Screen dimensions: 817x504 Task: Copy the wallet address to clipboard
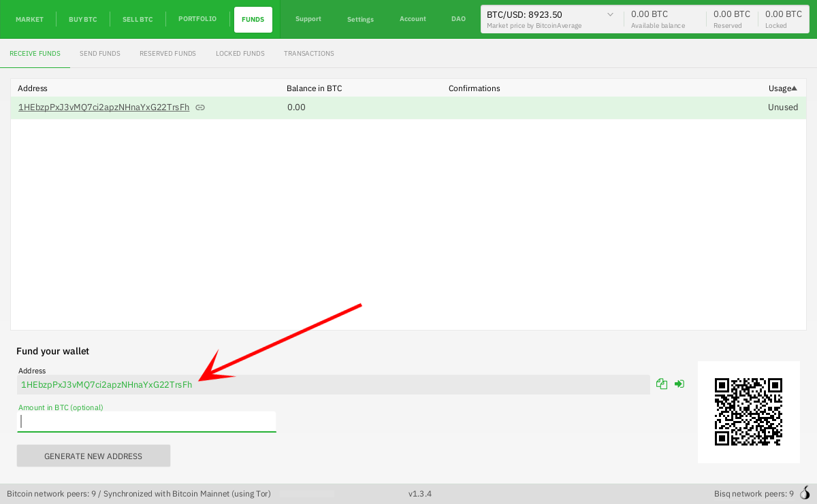(661, 384)
